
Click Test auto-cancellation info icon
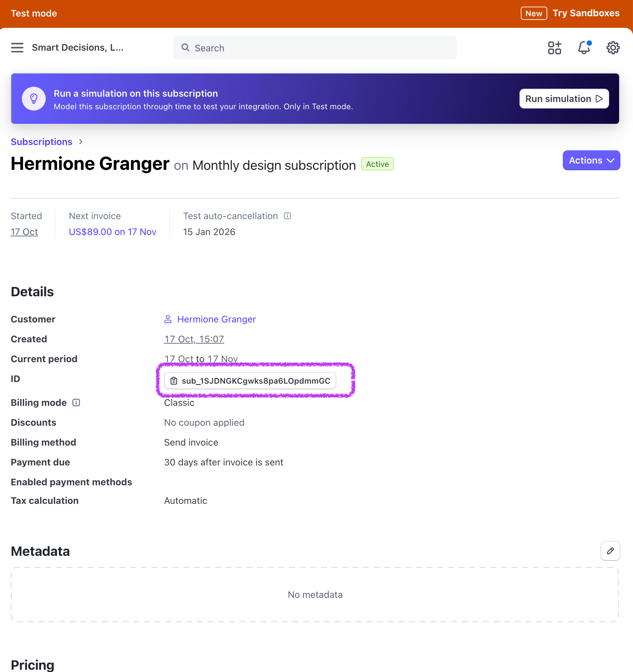tap(287, 216)
